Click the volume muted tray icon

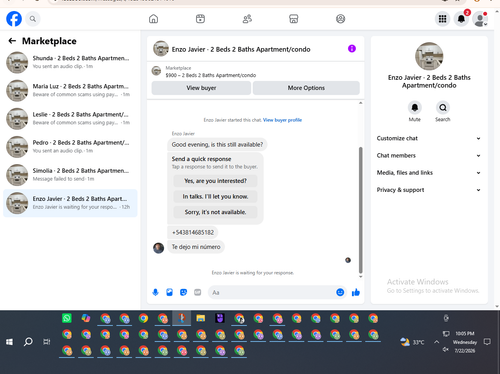[x=446, y=350]
